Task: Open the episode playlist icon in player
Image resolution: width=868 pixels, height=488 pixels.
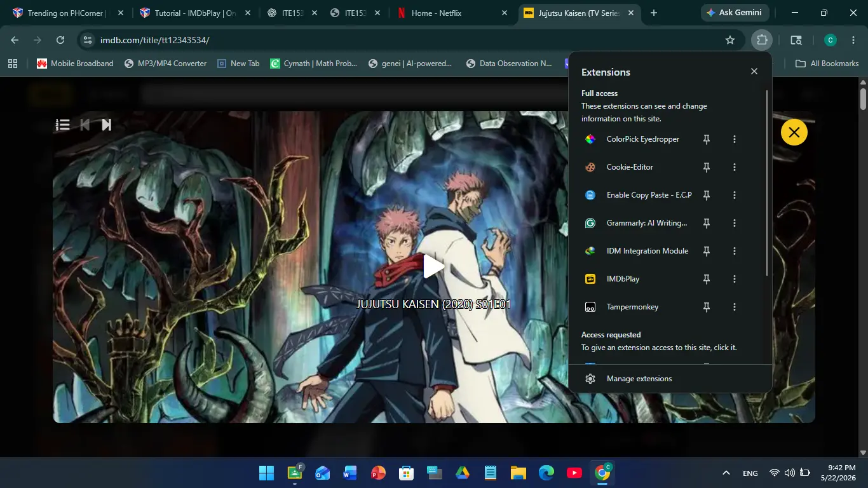Action: (63, 125)
